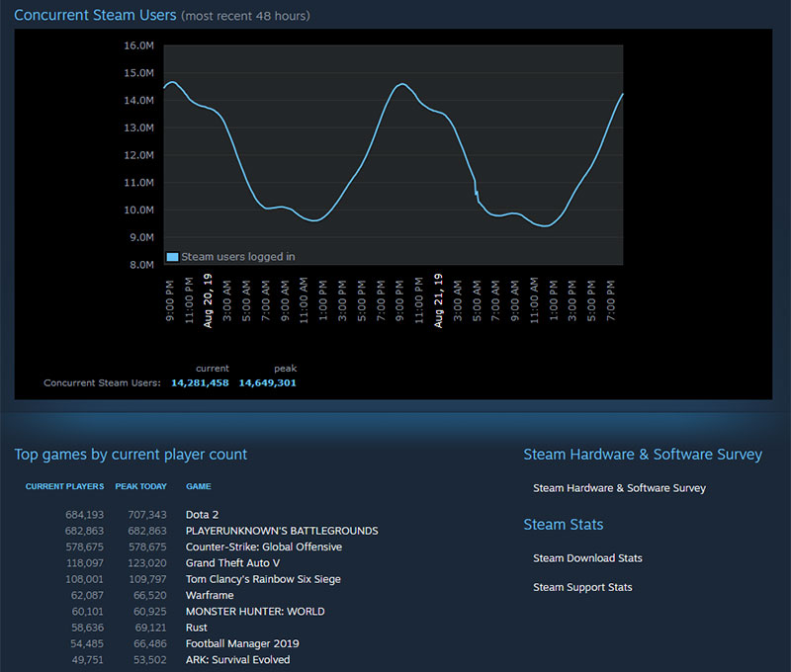Click the GAME column header
The width and height of the screenshot is (791, 672).
point(199,486)
